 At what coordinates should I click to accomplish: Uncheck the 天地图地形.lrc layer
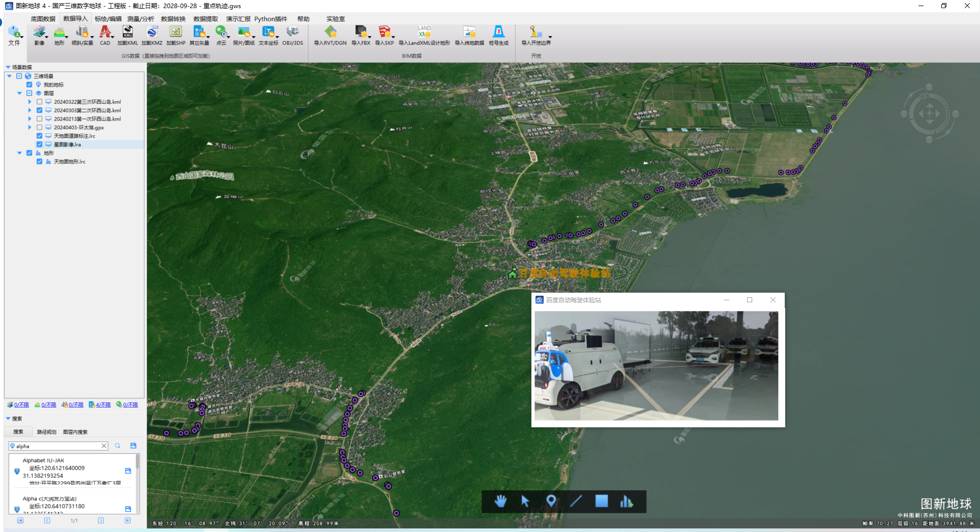(x=39, y=162)
